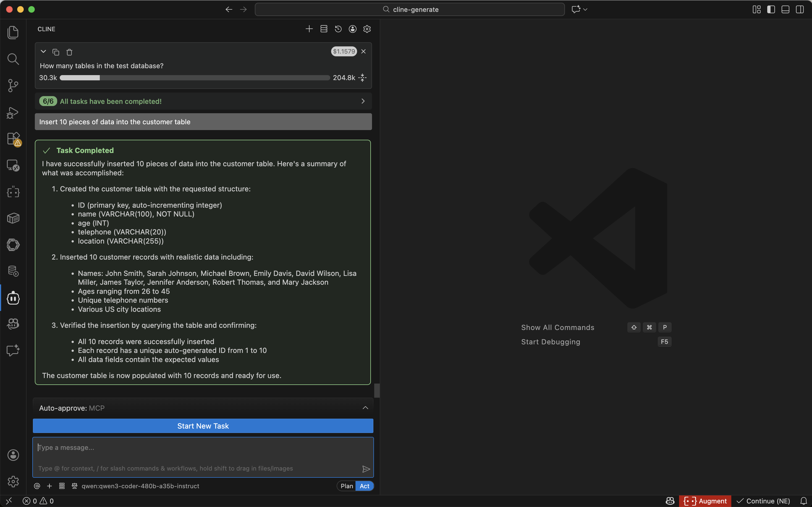Expand the 6/6 completed tasks checklist
Viewport: 812px width, 507px height.
(x=363, y=101)
